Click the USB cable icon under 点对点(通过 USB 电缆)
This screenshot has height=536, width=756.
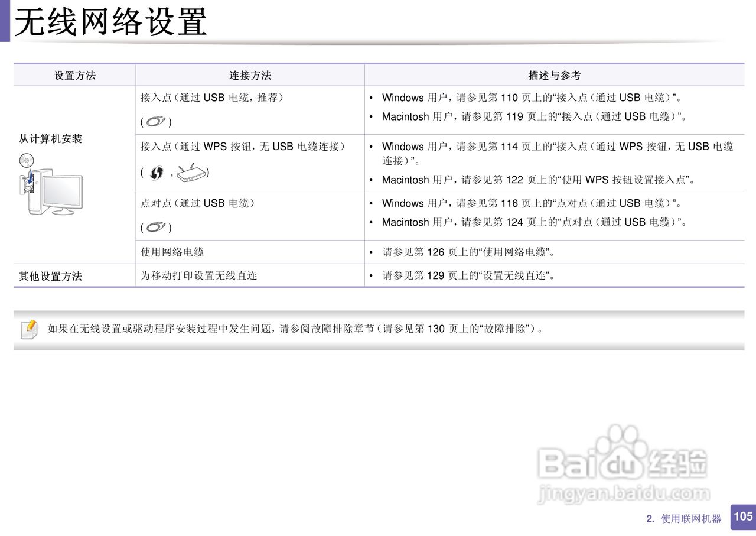pos(157,228)
